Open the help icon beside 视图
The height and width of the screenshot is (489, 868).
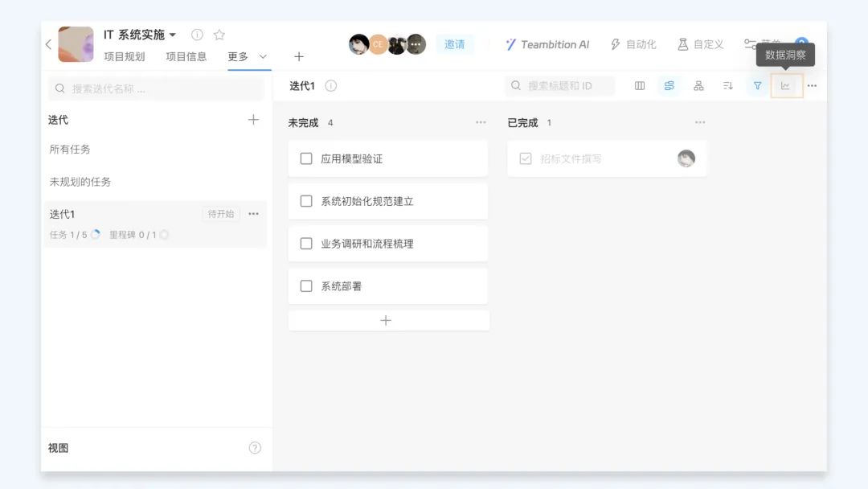tap(255, 448)
